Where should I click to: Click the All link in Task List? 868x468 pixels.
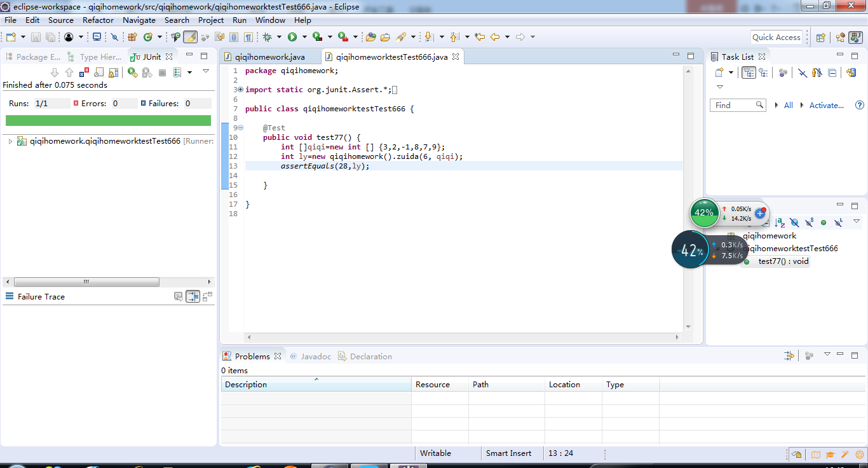click(788, 105)
